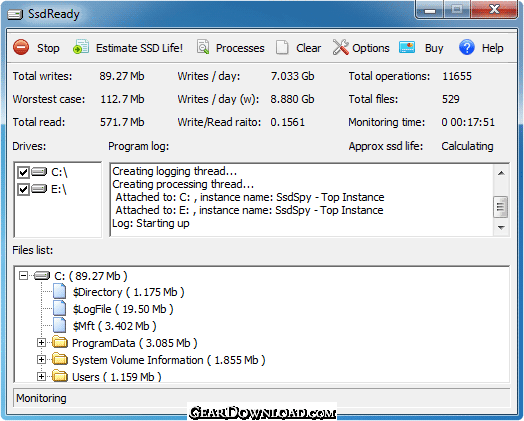
Task: Collapse the C: drive tree node
Action: 23,276
